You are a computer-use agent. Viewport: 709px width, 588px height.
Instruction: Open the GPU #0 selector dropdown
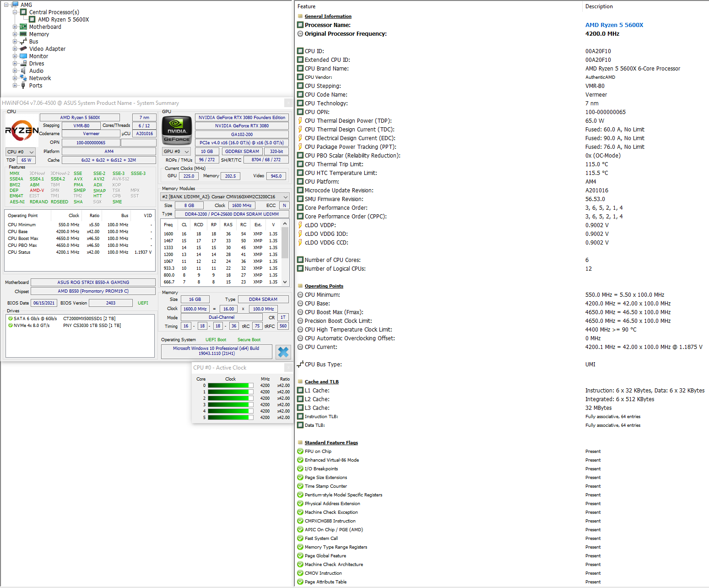tap(177, 152)
